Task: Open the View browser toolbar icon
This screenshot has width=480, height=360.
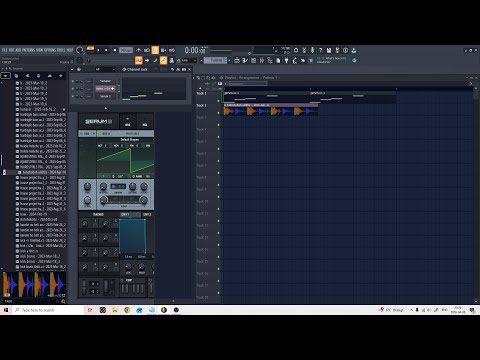Action: pos(270,60)
